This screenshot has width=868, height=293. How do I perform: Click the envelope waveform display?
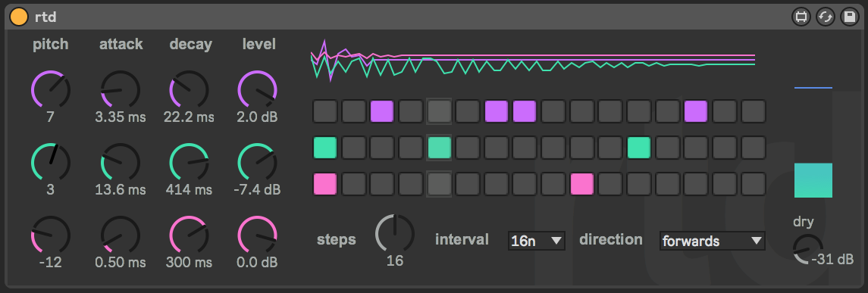coord(533,61)
